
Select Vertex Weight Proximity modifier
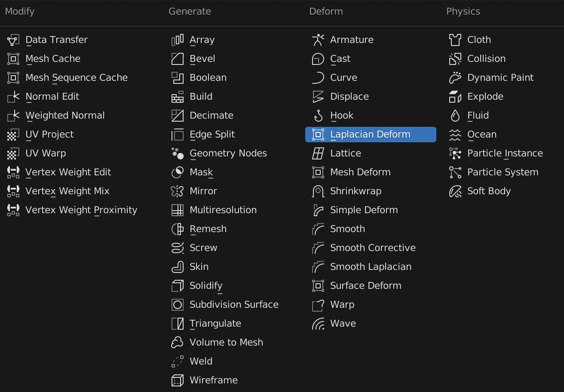[x=81, y=210]
